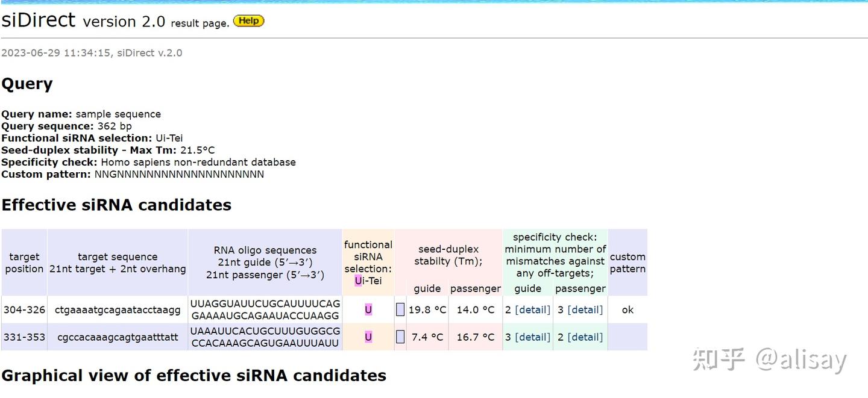Click target position 331-353 cell
Screen dimensions: 868x398
pyautogui.click(x=24, y=337)
